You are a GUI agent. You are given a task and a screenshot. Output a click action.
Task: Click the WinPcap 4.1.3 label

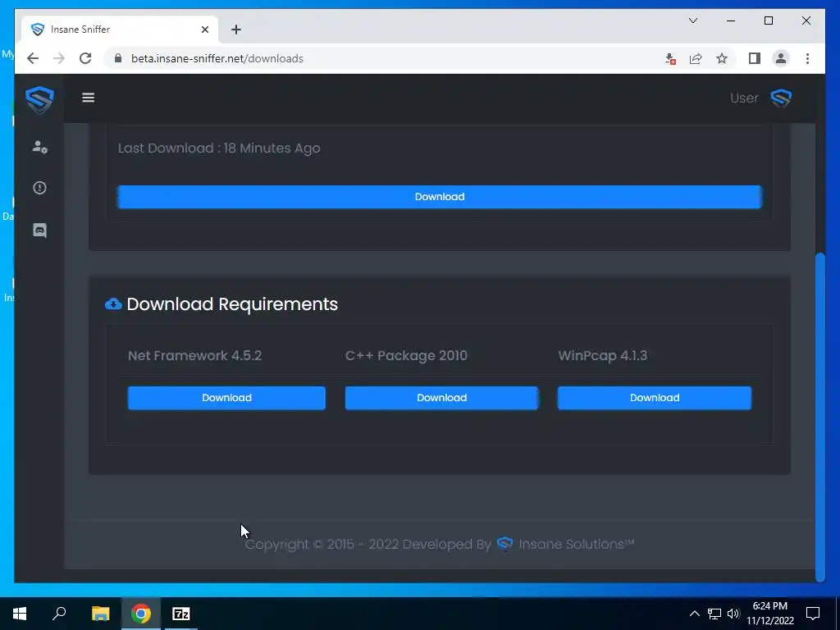[x=602, y=356]
